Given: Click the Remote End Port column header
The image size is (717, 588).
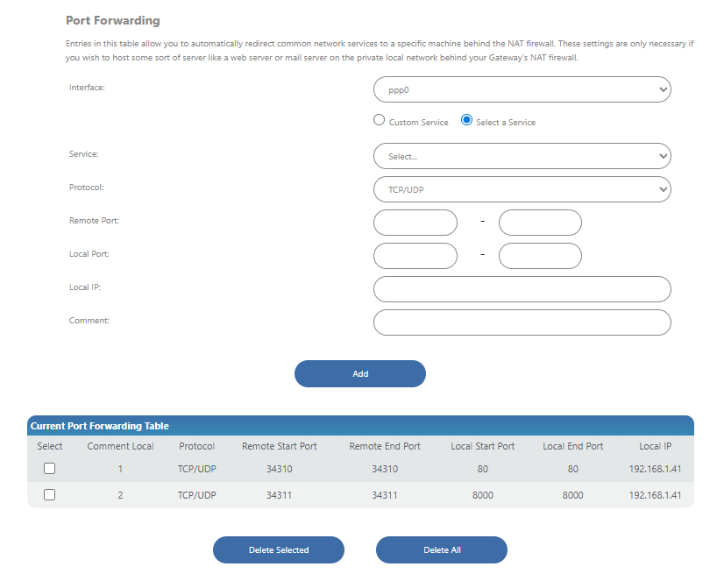Looking at the screenshot, I should [385, 446].
